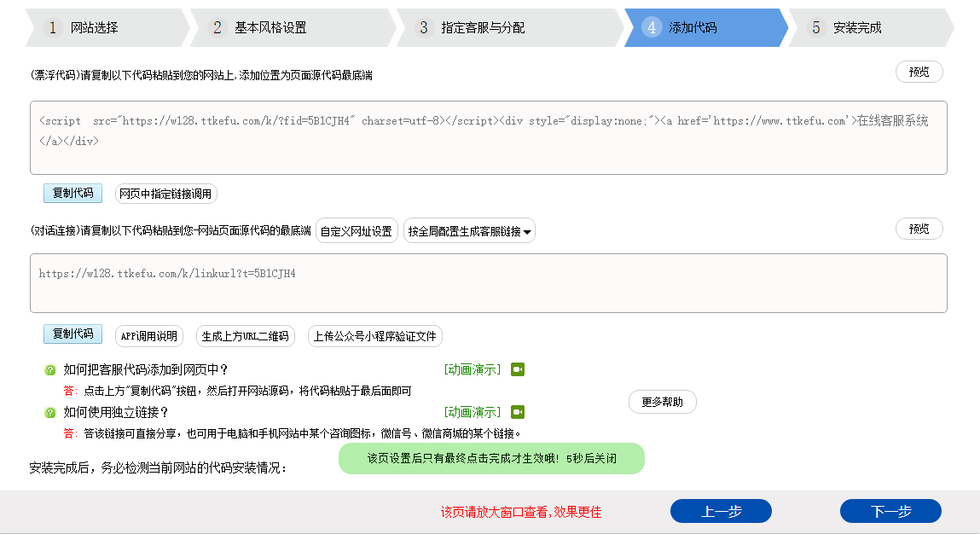Image resolution: width=980 pixels, height=534 pixels.
Task: Copy link URL with lower 复制代码
Action: (x=72, y=334)
